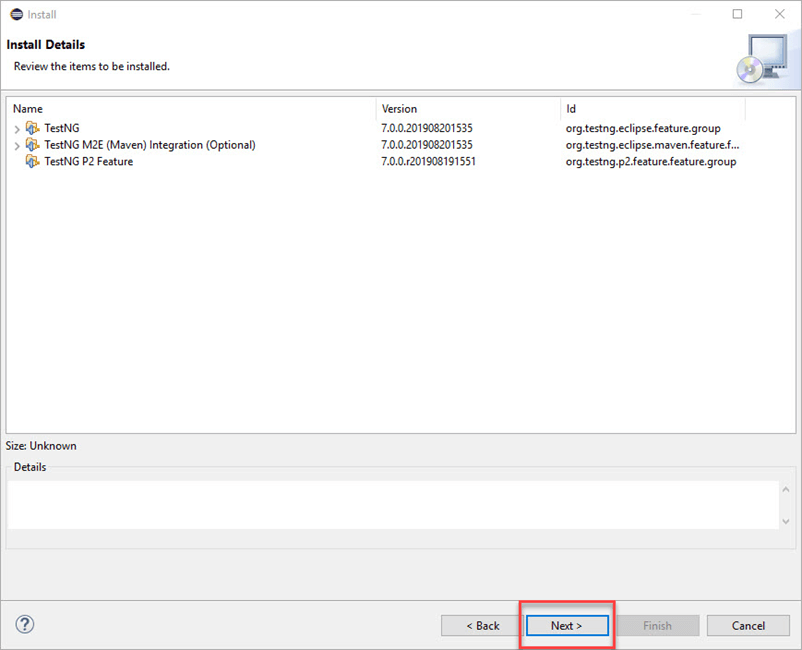The width and height of the screenshot is (802, 650).
Task: Proceed by clicking the Next button
Action: 566,625
